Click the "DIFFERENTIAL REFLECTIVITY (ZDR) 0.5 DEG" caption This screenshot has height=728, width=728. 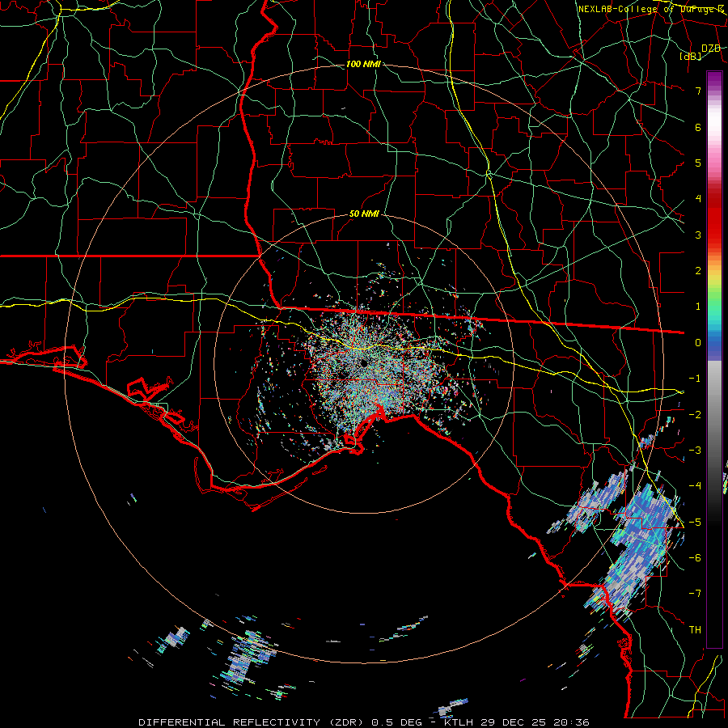[281, 722]
